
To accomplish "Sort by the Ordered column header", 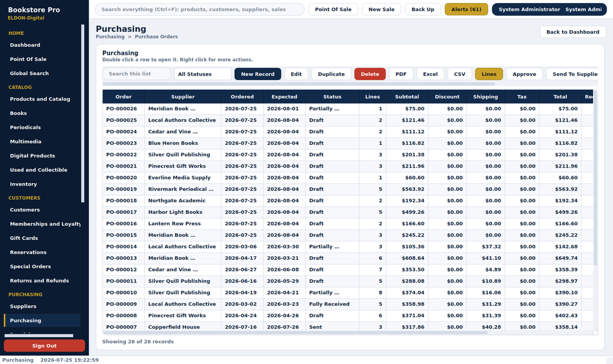I will [x=242, y=96].
